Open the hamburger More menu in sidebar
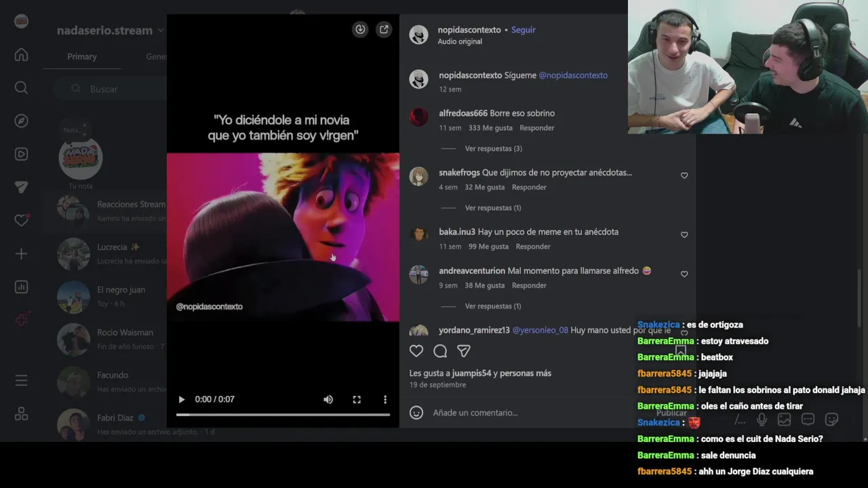 (21, 381)
